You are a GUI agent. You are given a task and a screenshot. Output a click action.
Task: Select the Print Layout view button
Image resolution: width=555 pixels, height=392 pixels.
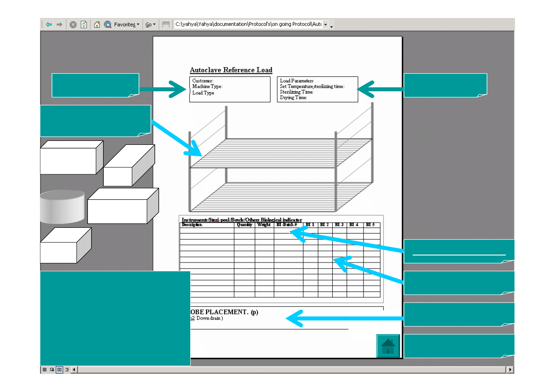click(x=59, y=370)
